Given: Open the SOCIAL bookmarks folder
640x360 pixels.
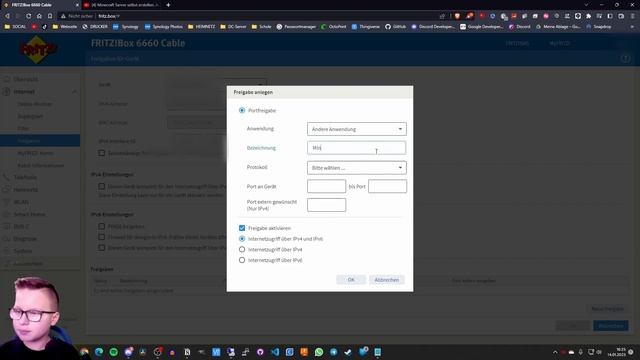Looking at the screenshot, I should point(15,27).
